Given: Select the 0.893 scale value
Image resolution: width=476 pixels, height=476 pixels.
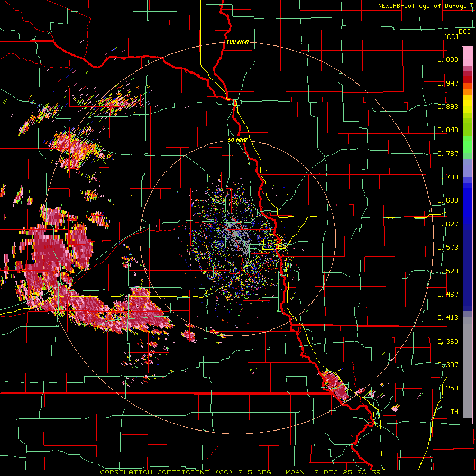Looking at the screenshot, I should pyautogui.click(x=448, y=106).
